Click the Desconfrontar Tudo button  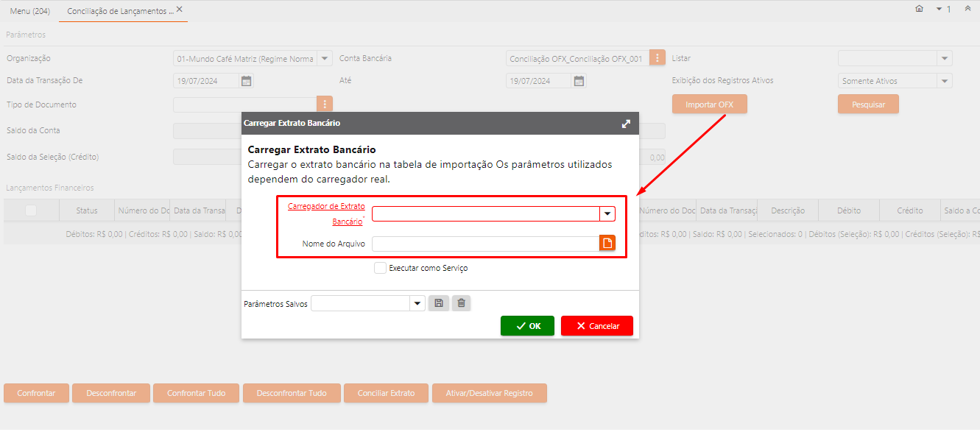click(292, 393)
